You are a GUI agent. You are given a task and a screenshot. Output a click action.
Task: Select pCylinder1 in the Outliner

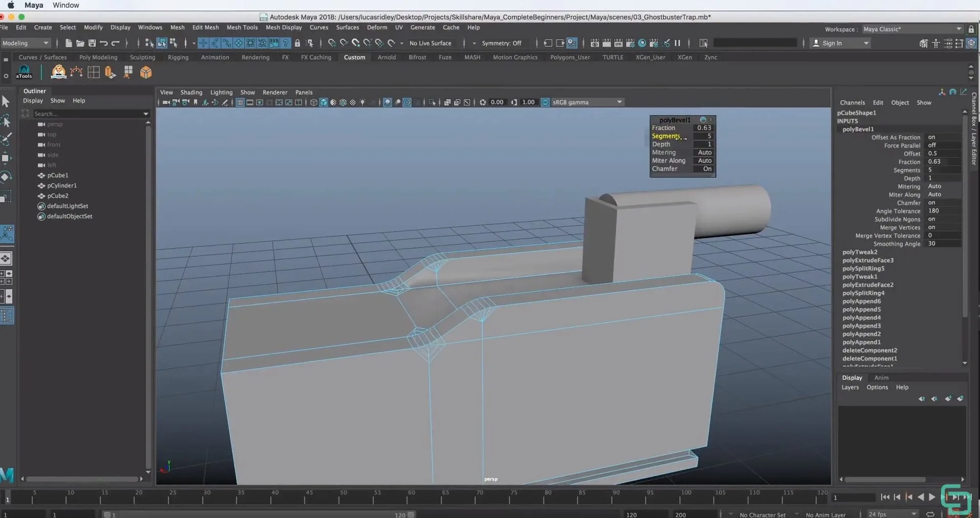62,185
